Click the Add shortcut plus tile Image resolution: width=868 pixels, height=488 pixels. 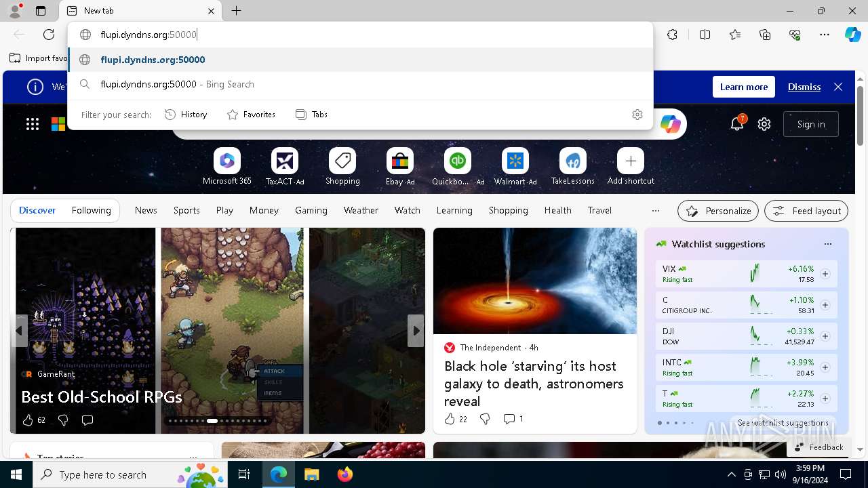click(x=631, y=166)
